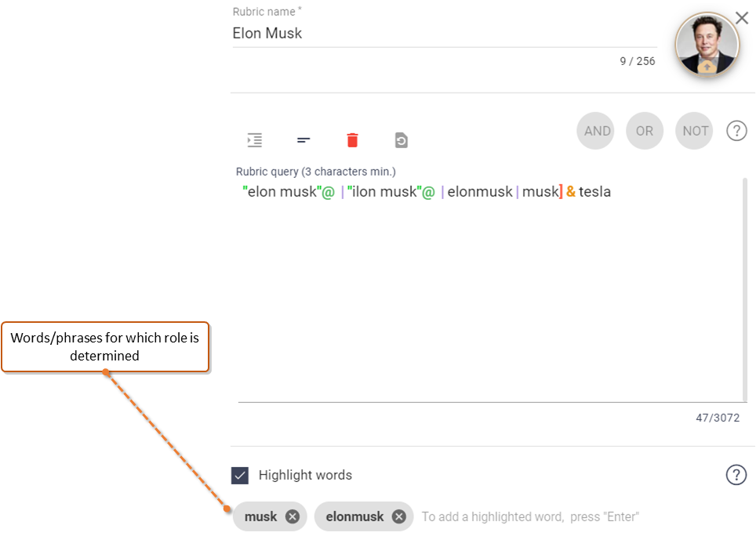The width and height of the screenshot is (756, 536).
Task: Click the collapse query lines icon
Action: [303, 140]
